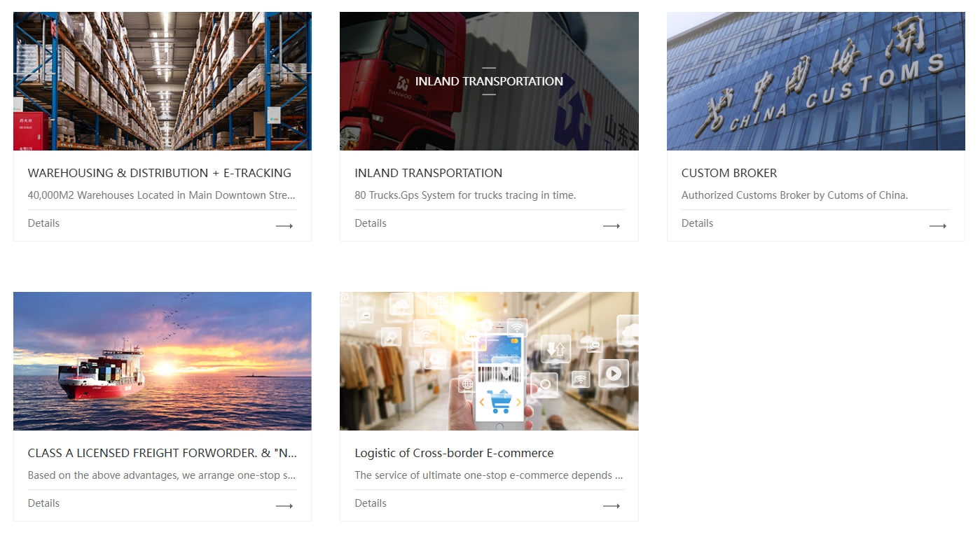Open Details link under Warehousing & Distribution
Screen dimensions: 980x539
point(43,223)
